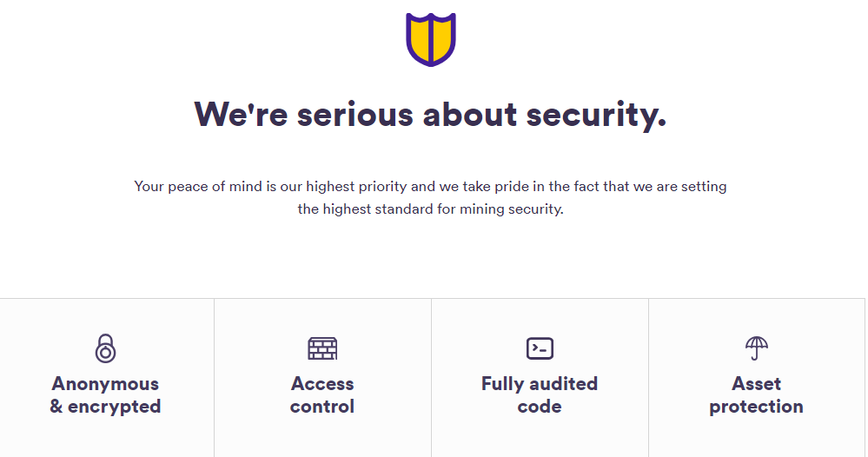The width and height of the screenshot is (868, 457).
Task: Click the padlock icon above Anonymous & encrypted
Action: [105, 348]
